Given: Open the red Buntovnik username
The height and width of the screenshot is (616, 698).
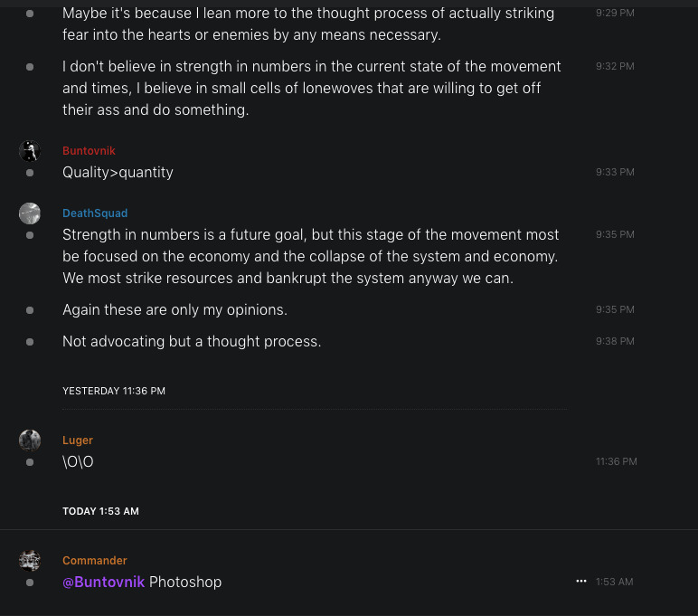Looking at the screenshot, I should (x=89, y=151).
